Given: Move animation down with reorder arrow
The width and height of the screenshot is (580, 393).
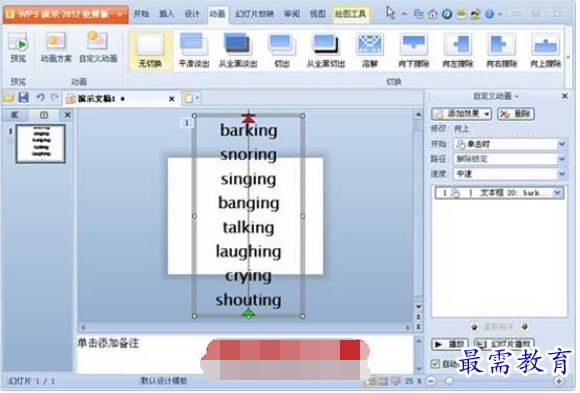Looking at the screenshot, I should click(x=524, y=327).
